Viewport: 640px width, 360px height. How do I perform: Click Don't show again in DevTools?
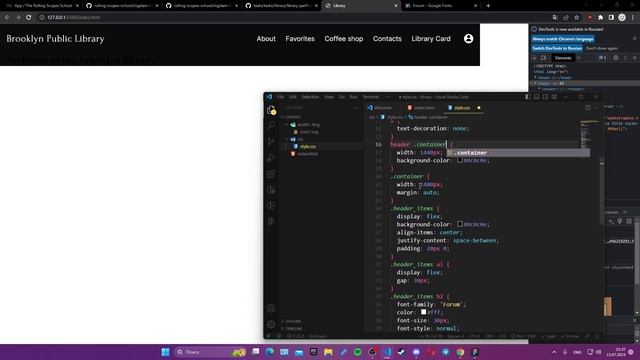pyautogui.click(x=602, y=48)
